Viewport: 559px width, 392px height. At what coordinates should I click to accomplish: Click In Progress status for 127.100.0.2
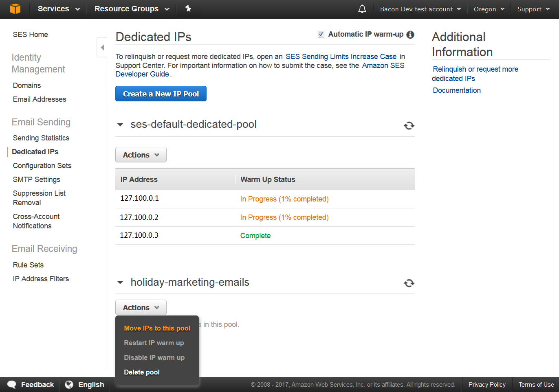pyautogui.click(x=284, y=217)
